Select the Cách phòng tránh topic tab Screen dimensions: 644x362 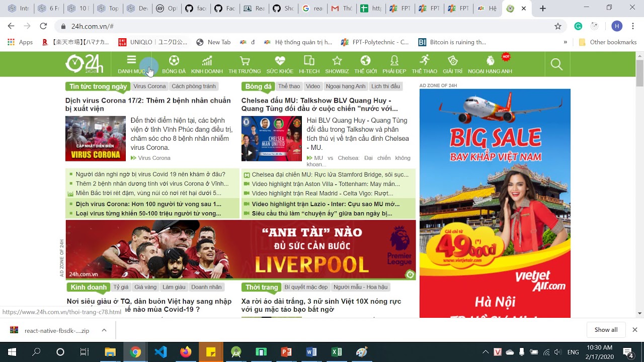[x=194, y=86]
